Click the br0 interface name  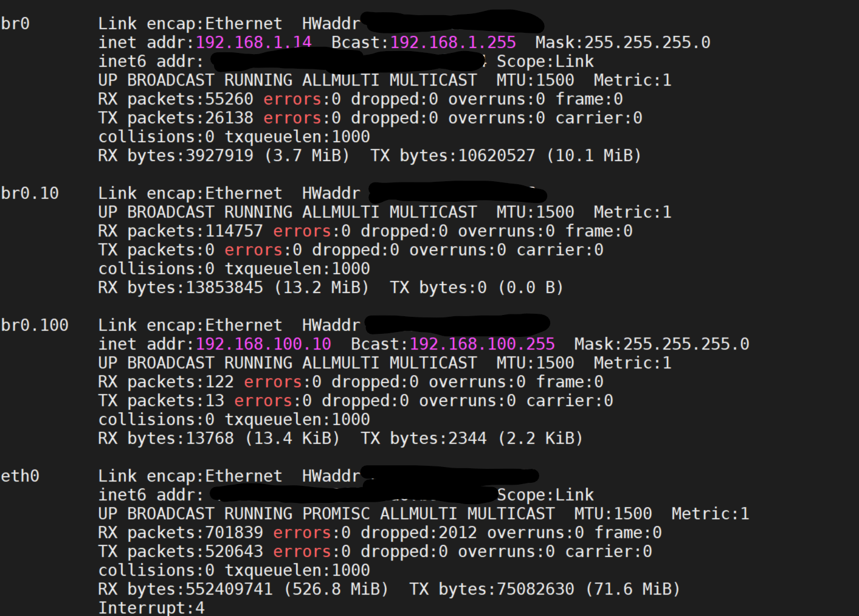click(15, 24)
